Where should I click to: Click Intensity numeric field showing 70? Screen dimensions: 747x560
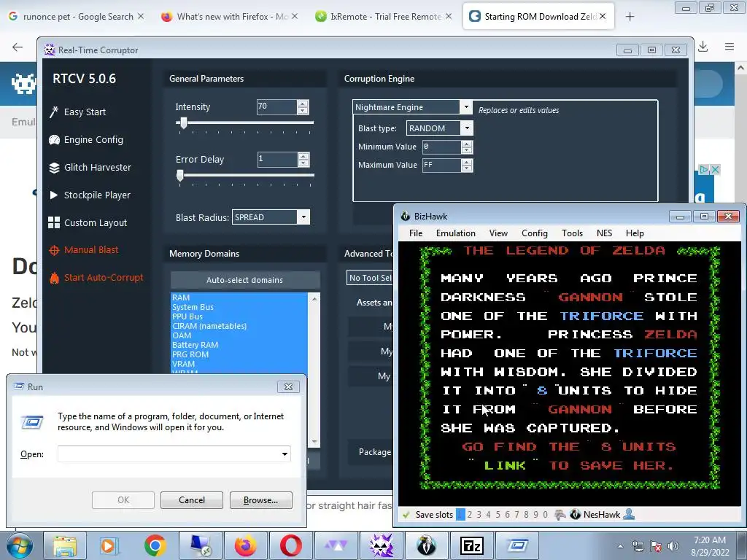pos(276,106)
